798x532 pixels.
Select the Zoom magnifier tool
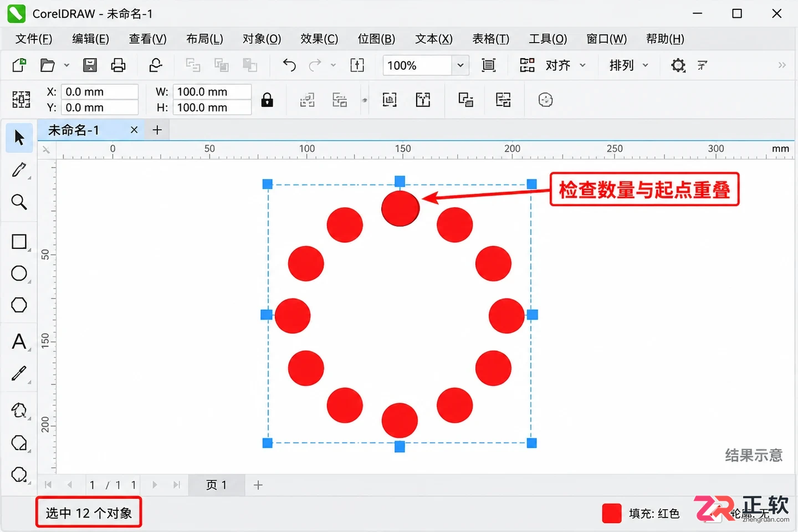click(x=19, y=202)
